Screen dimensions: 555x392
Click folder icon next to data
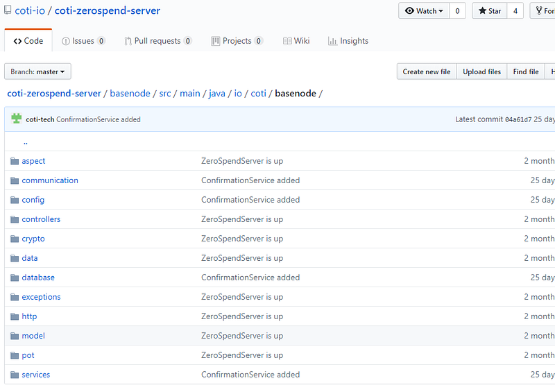point(15,258)
